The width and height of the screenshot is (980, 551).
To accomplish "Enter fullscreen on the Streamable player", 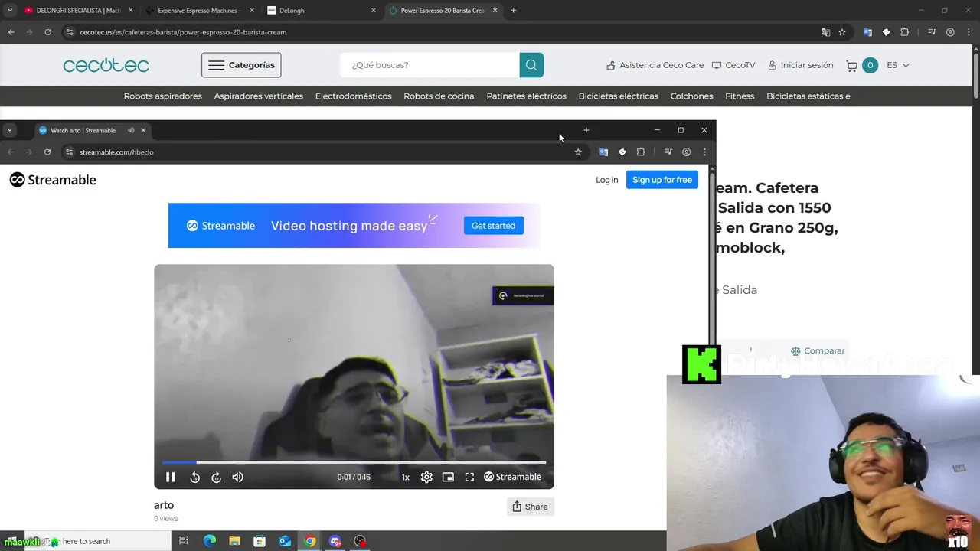I will [x=469, y=477].
